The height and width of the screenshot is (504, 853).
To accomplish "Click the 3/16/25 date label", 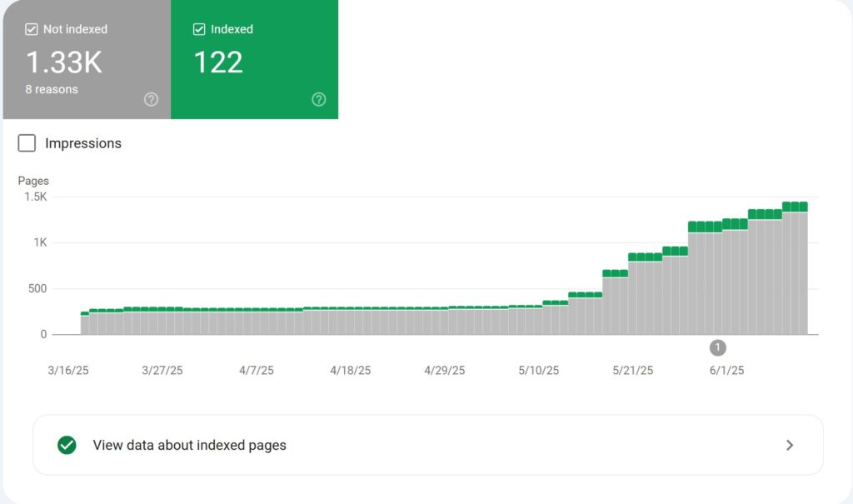I will 67,371.
